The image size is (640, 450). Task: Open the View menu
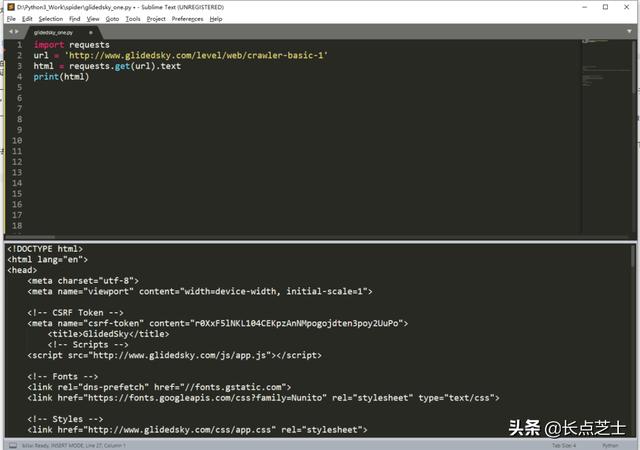(93, 19)
